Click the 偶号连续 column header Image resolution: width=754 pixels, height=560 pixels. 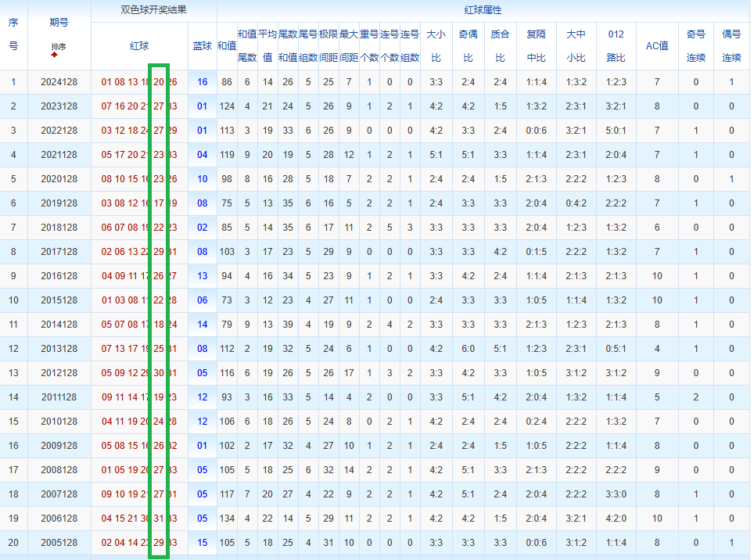coord(731,46)
